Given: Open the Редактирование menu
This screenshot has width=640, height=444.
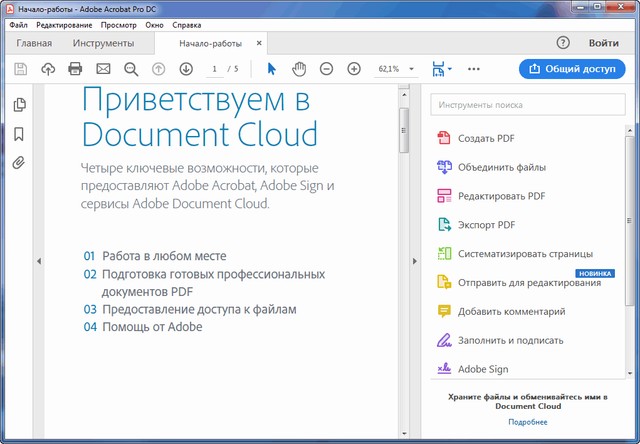Looking at the screenshot, I should [x=64, y=23].
